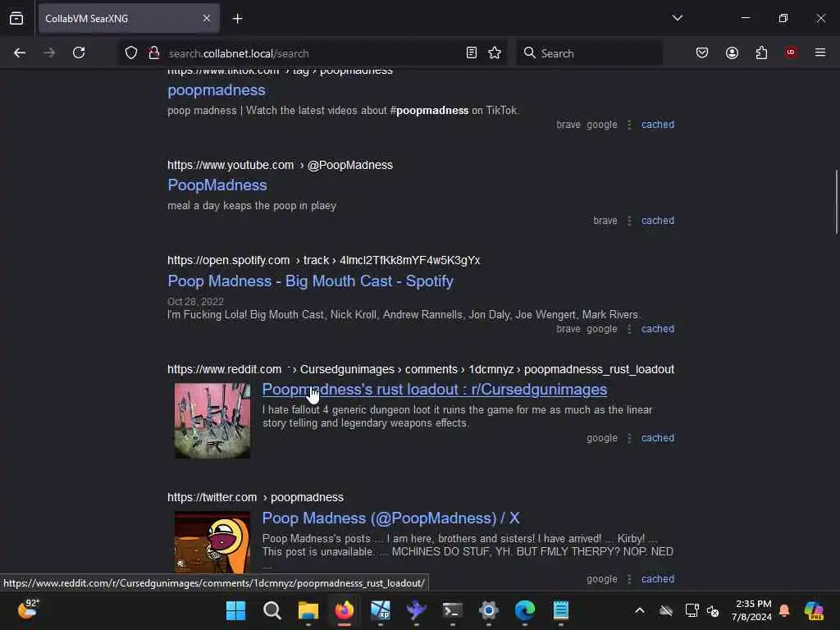Expand three-dot menu on YouTube result
The height and width of the screenshot is (630, 840).
(629, 220)
